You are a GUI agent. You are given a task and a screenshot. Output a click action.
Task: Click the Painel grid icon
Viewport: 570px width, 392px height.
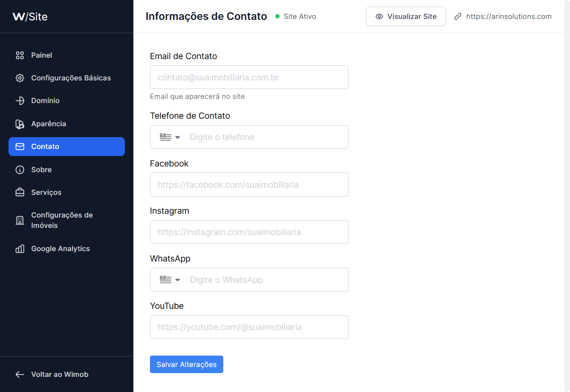point(20,55)
